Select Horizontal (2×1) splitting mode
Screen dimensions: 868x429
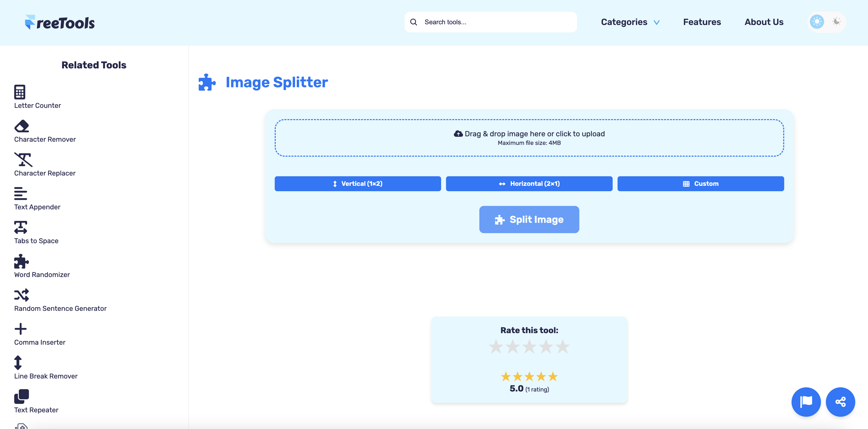coord(529,184)
